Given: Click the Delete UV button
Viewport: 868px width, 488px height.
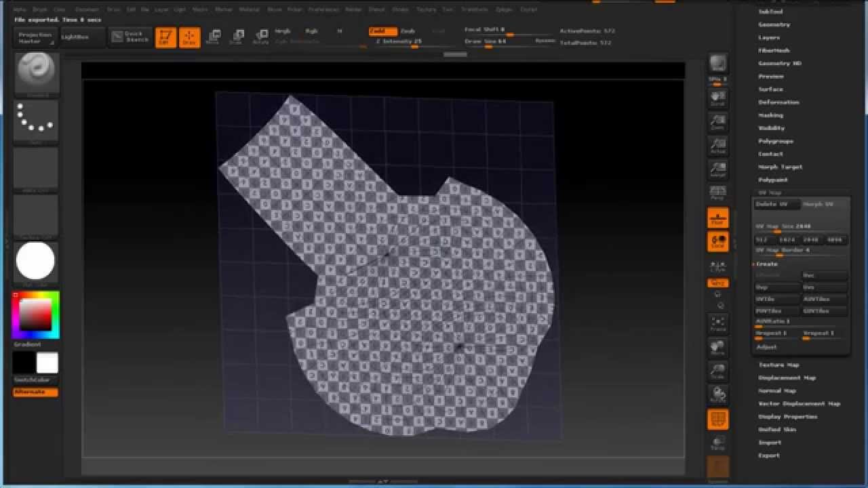Looking at the screenshot, I should 777,204.
